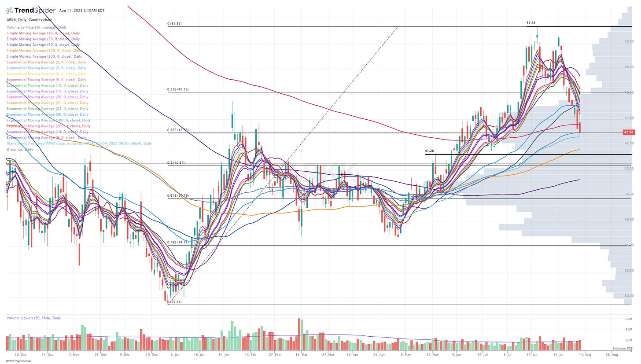Screen dimensions: 641x364
Task: Click the TrendSpider logo
Action: click(31, 10)
